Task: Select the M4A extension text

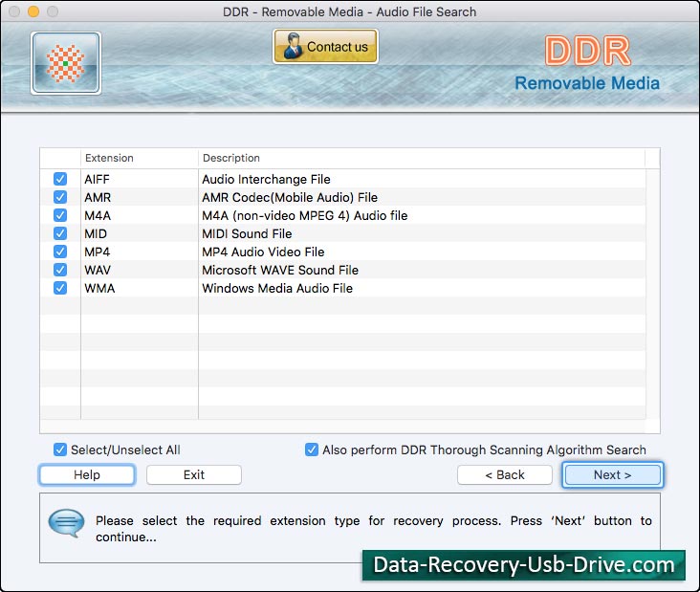Action: point(98,215)
